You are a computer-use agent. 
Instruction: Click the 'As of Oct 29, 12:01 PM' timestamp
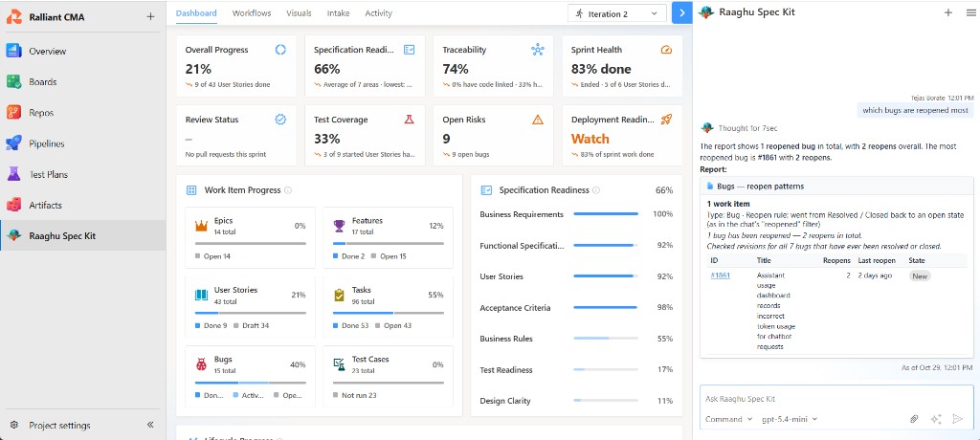(938, 367)
